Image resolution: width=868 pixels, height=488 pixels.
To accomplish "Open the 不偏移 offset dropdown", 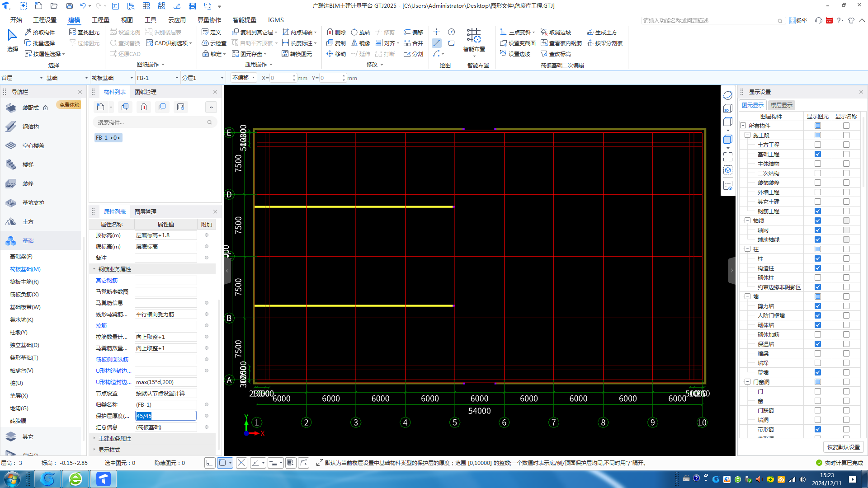I will point(244,78).
